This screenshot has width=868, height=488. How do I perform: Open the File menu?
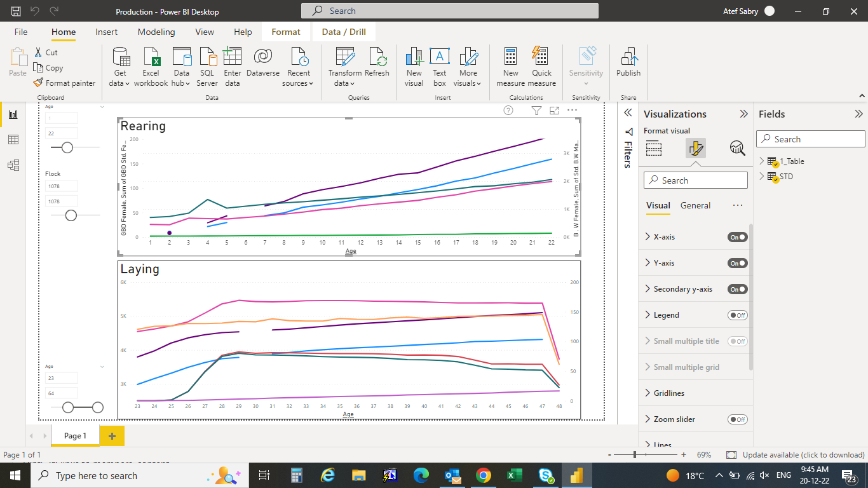click(x=21, y=32)
